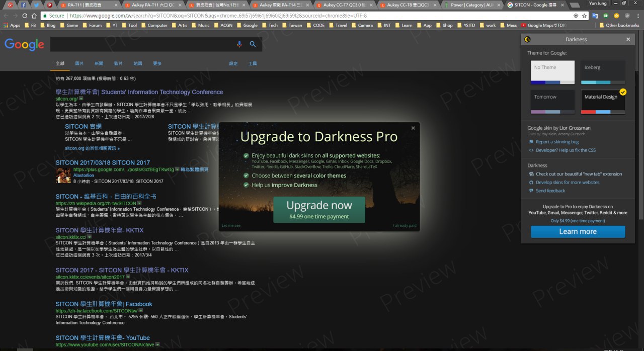644x351 pixels.
Task: Reload the page with refresh icon
Action: coord(25,16)
